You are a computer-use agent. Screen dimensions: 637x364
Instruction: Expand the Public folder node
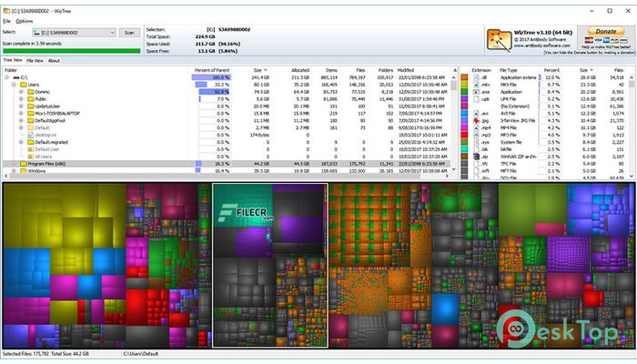(21, 99)
